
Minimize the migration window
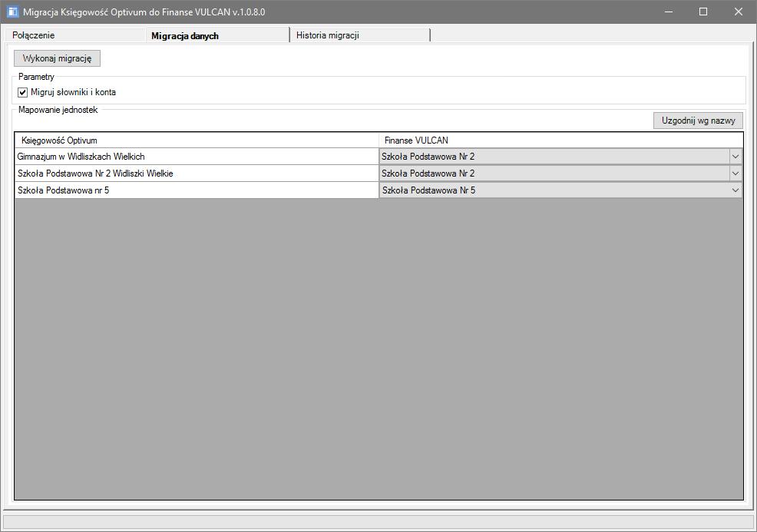click(669, 12)
